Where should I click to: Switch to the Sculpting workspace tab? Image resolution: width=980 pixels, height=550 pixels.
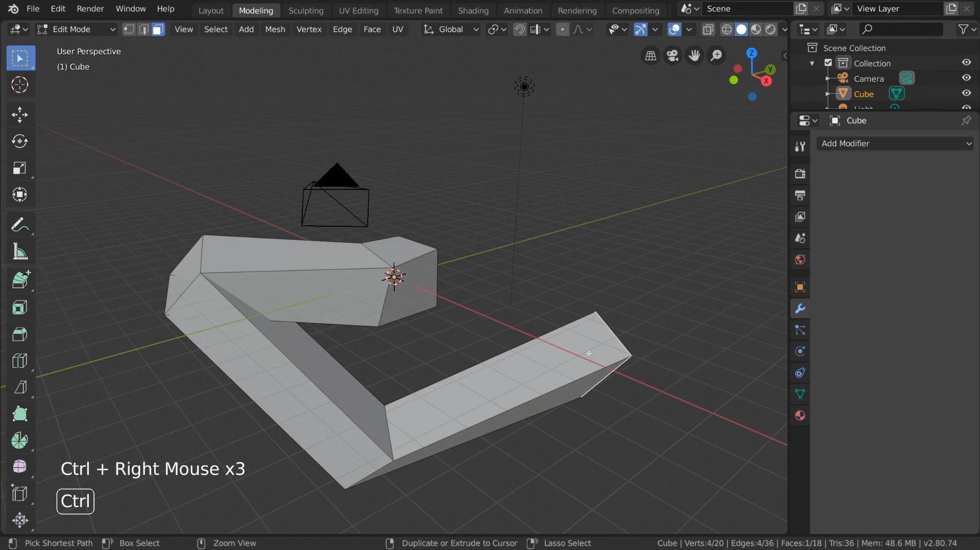coord(305,10)
